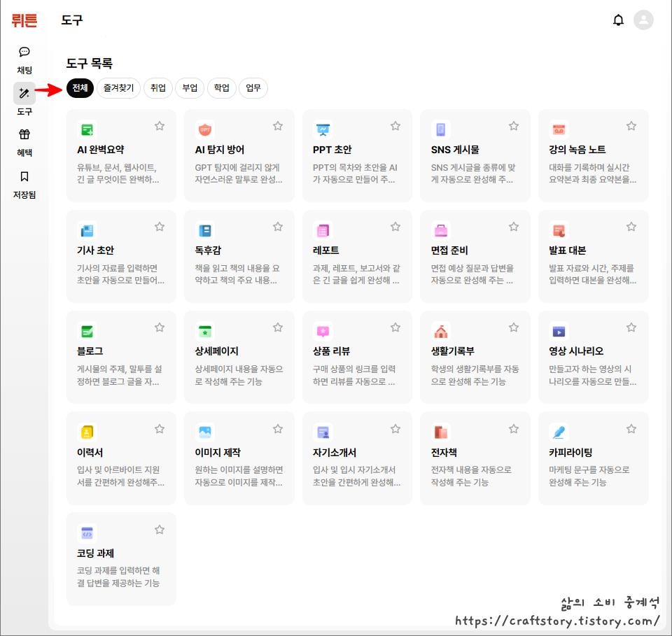Click the 도구 목록 heading
Viewport: 672px width, 636px height.
pos(90,64)
